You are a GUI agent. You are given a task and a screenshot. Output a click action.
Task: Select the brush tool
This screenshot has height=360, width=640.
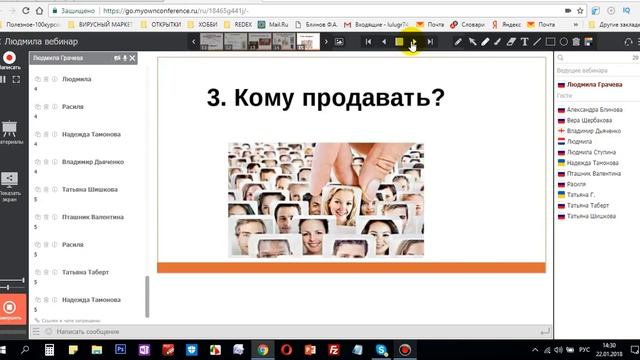(498, 42)
